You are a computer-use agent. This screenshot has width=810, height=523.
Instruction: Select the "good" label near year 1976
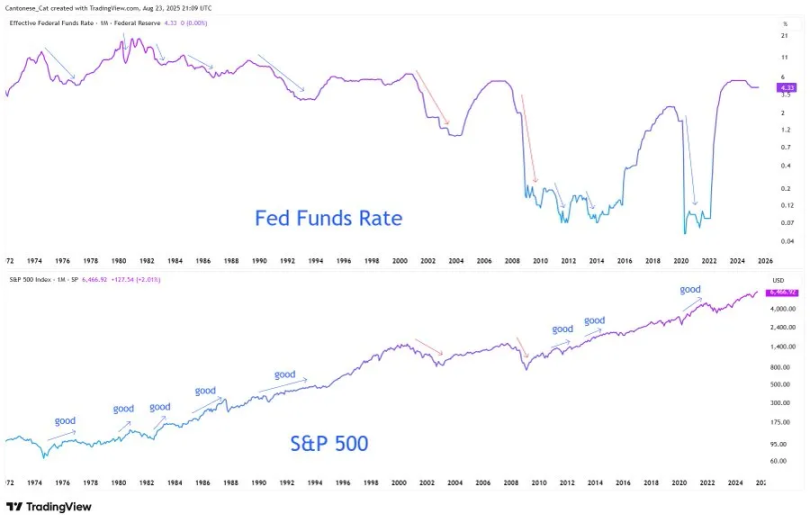pyautogui.click(x=65, y=420)
